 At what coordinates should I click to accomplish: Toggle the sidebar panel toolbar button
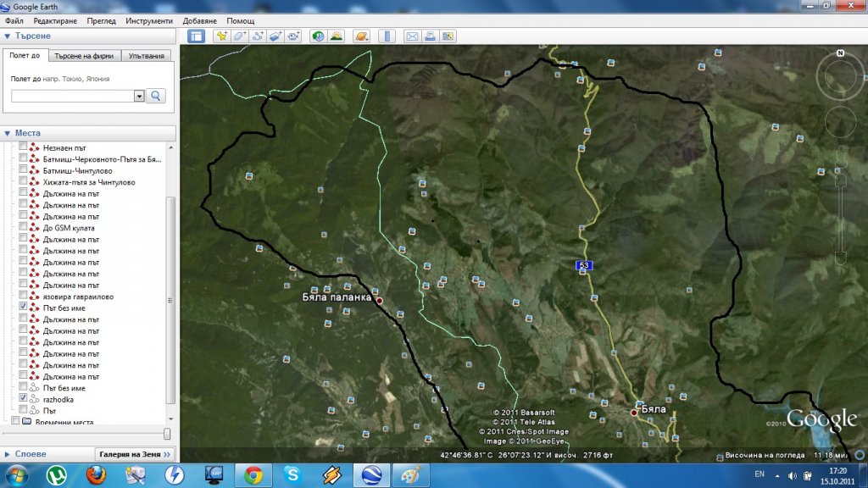pyautogui.click(x=196, y=36)
